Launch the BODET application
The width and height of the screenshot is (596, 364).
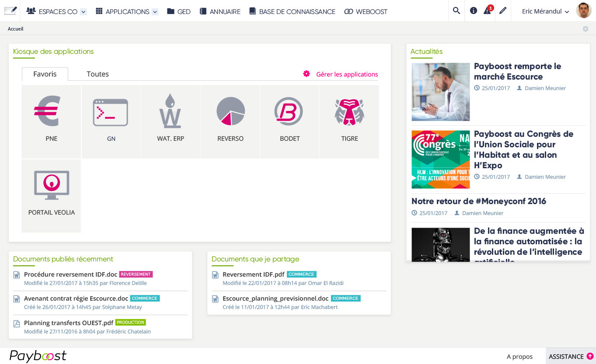coord(290,121)
